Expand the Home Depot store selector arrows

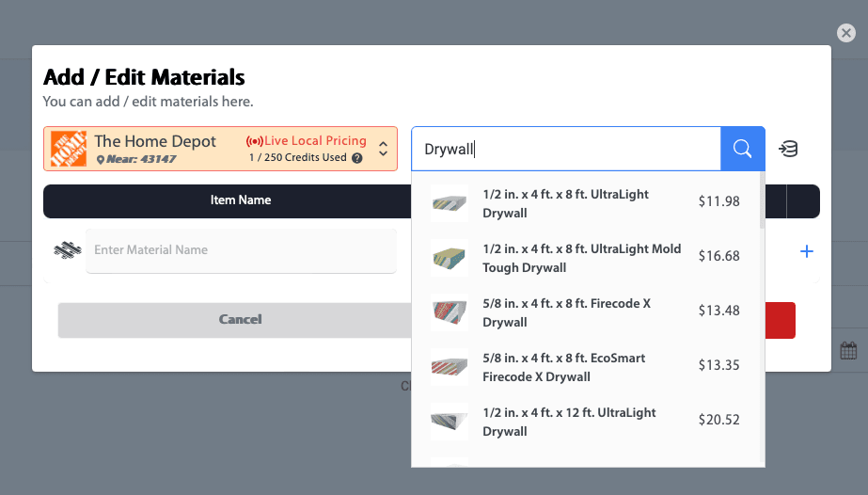pos(384,149)
